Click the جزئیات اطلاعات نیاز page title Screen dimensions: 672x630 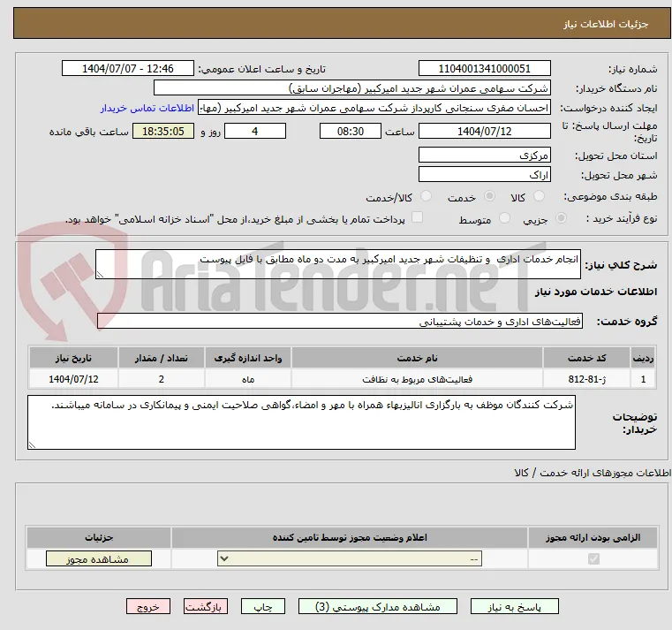[606, 24]
